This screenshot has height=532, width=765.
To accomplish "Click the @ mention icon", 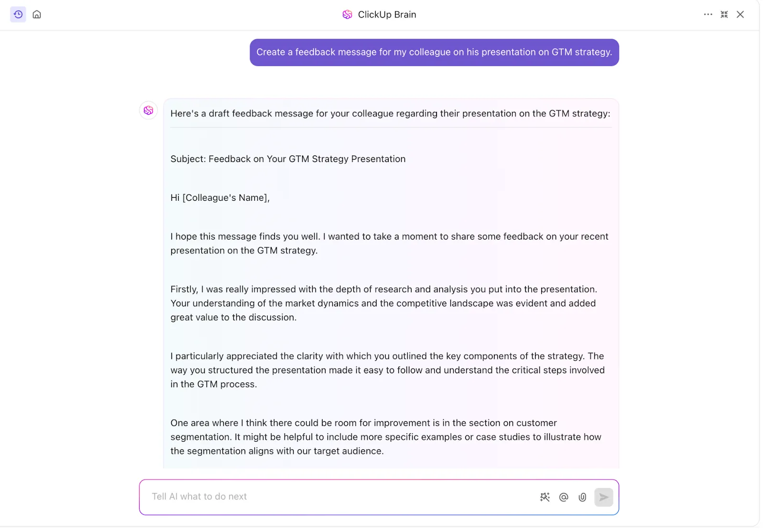I will click(x=564, y=497).
